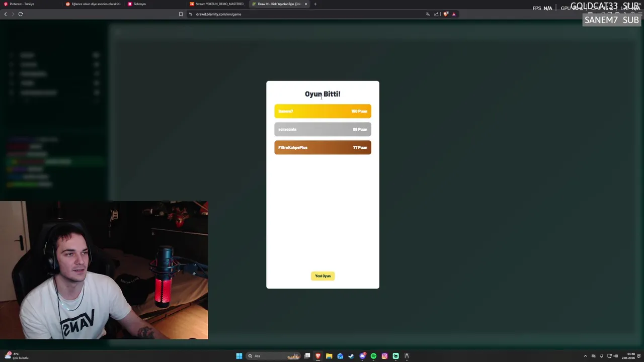Close the Draw It! tab
The width and height of the screenshot is (644, 362).
click(305, 4)
